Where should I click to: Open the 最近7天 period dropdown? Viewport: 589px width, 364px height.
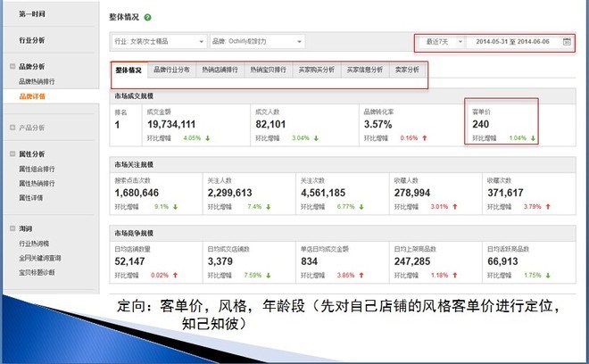pos(441,41)
